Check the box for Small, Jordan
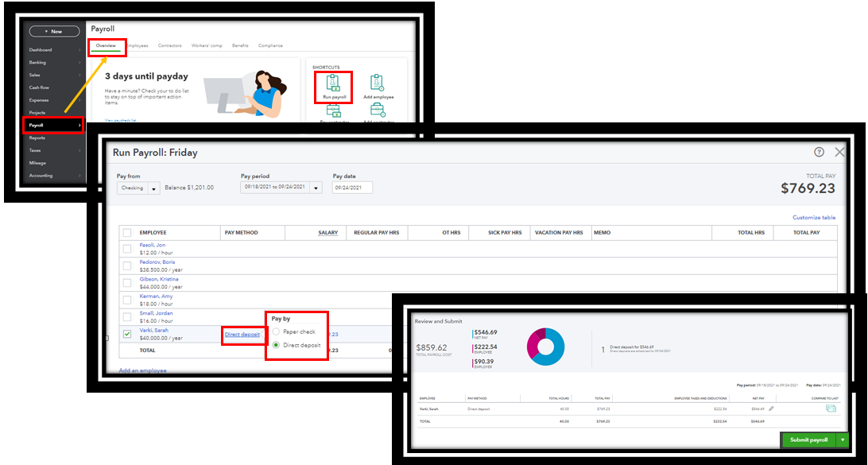 pyautogui.click(x=127, y=317)
